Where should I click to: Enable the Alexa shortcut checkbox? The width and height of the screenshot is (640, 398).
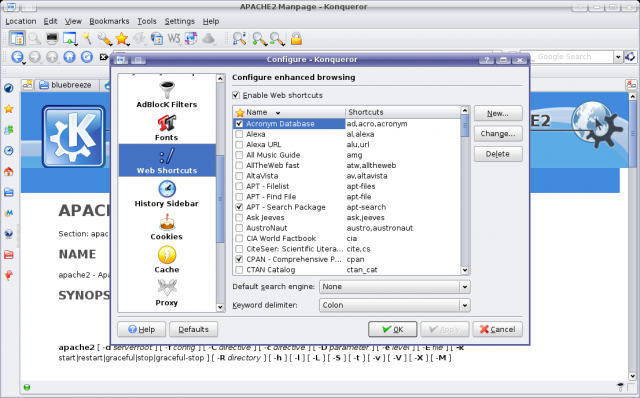click(x=239, y=134)
